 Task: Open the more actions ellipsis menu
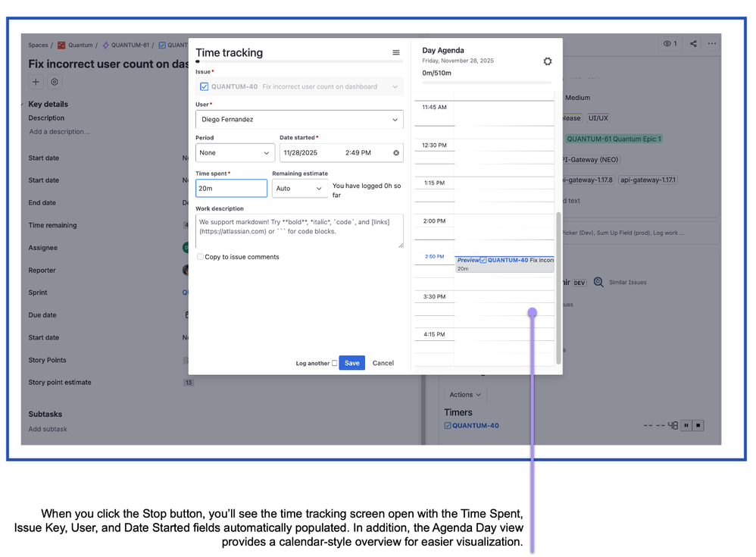(x=711, y=43)
